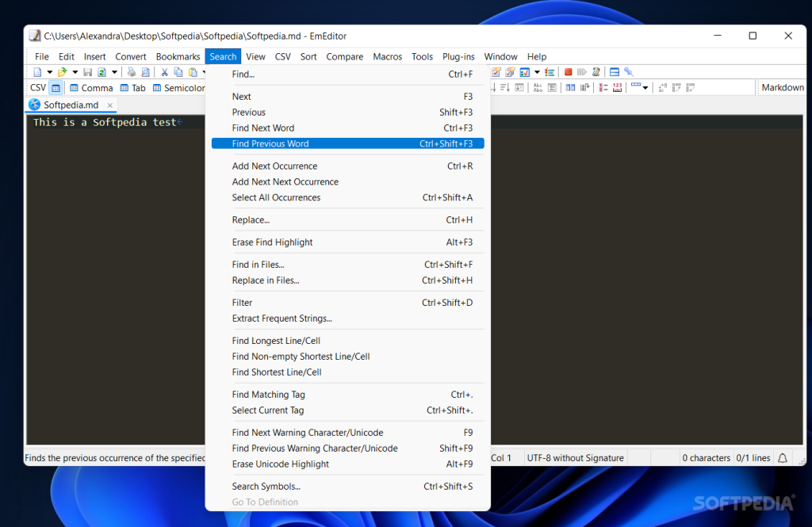Choose Replace in Files...
Screen dimensions: 812x527
point(347,280)
